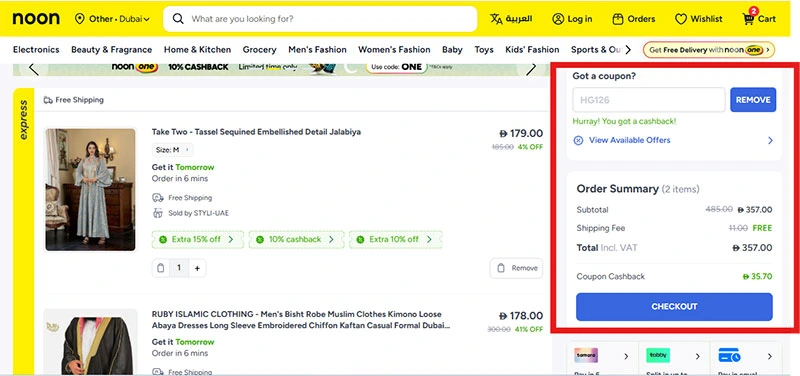Open the RUBY ISLAMIC CLOTHING Bisht Robe title
The height and width of the screenshot is (376, 800).
tap(301, 319)
